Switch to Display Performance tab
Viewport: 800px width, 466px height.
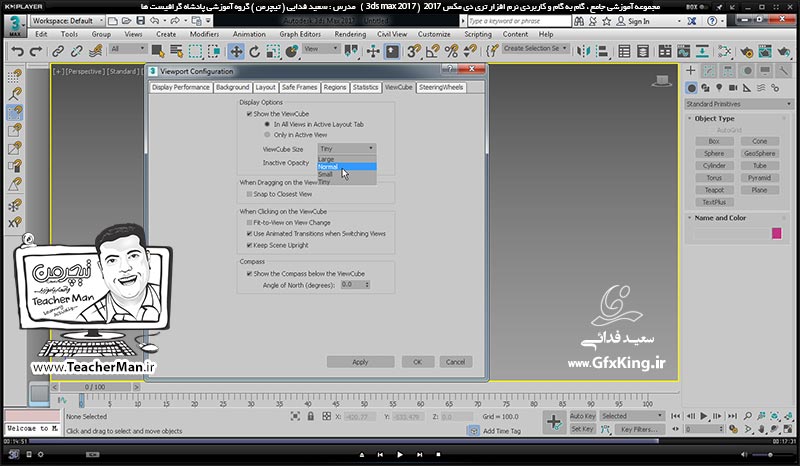tap(181, 87)
